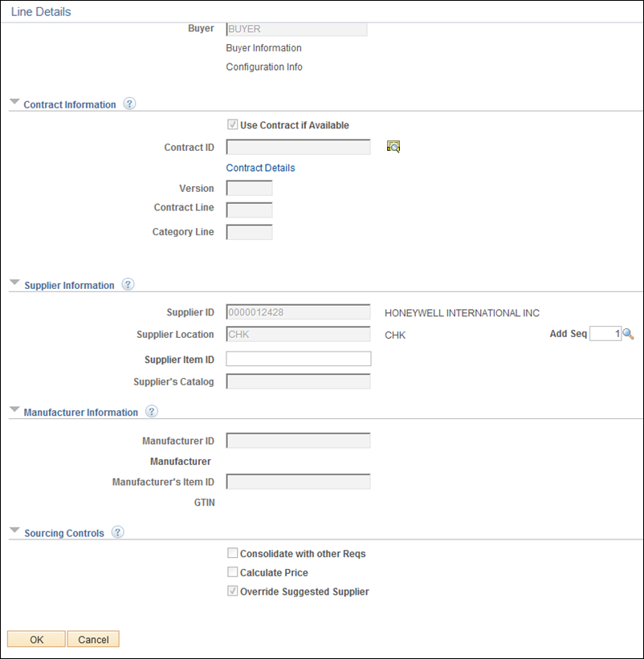Open the Contract ID search icon

(393, 147)
